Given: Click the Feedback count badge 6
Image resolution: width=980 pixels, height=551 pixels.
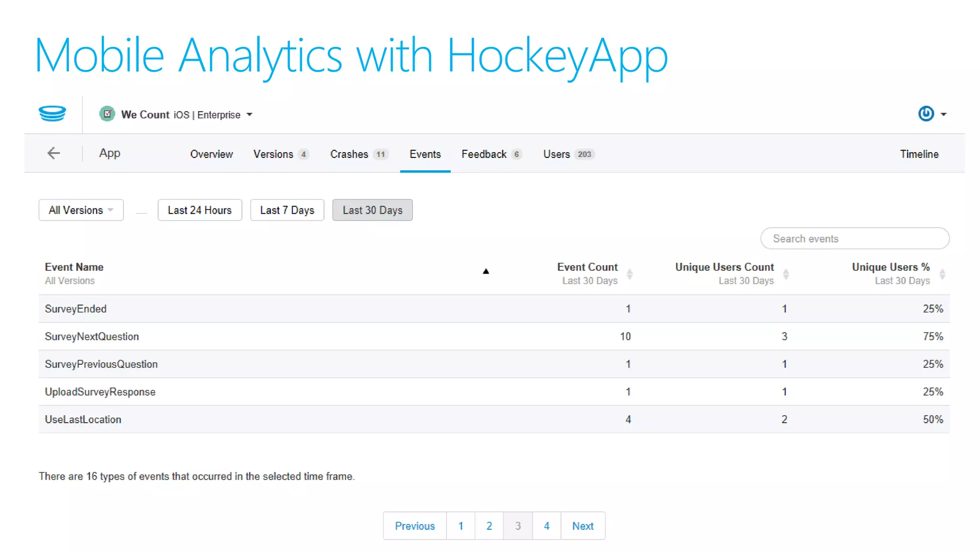Looking at the screenshot, I should [x=516, y=154].
